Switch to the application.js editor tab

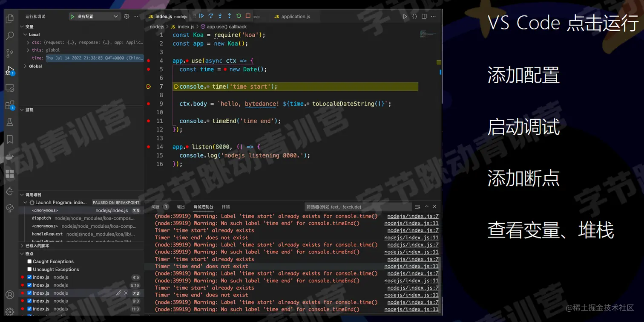tap(292, 17)
